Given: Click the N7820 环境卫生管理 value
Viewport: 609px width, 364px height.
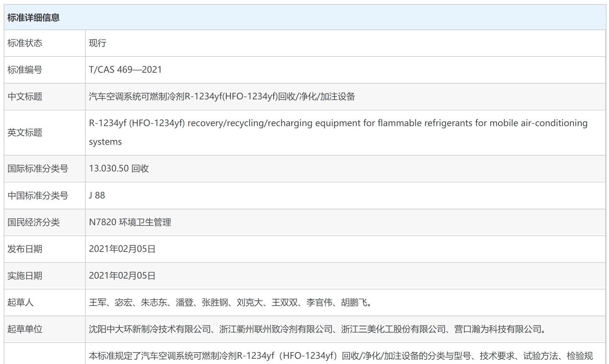Looking at the screenshot, I should tap(130, 222).
